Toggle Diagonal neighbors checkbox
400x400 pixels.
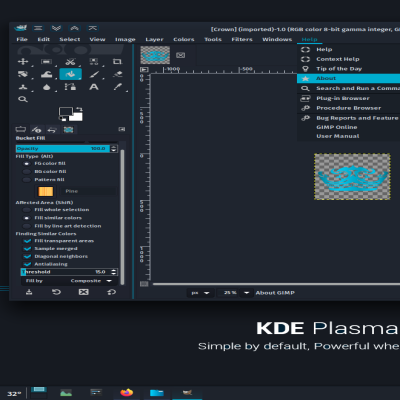pyautogui.click(x=27, y=256)
